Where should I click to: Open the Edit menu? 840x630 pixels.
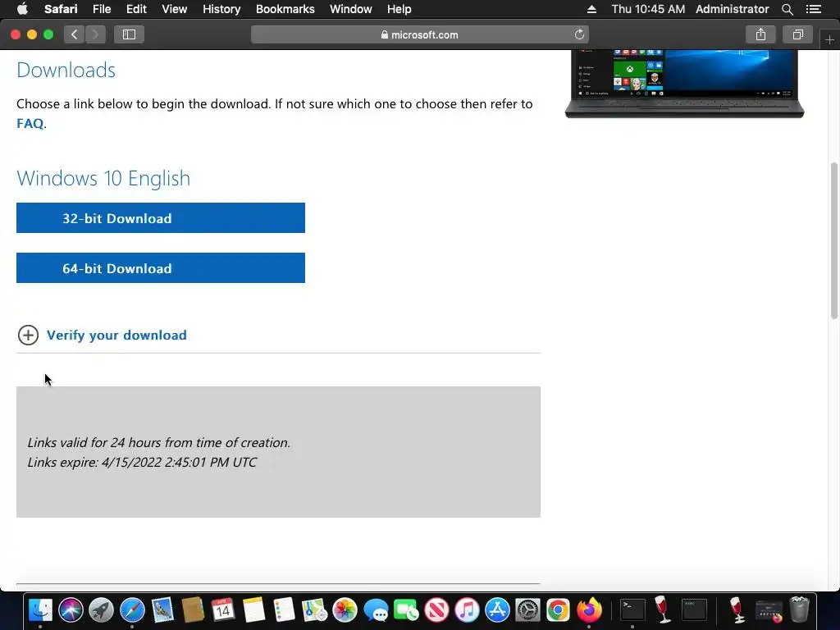(136, 9)
